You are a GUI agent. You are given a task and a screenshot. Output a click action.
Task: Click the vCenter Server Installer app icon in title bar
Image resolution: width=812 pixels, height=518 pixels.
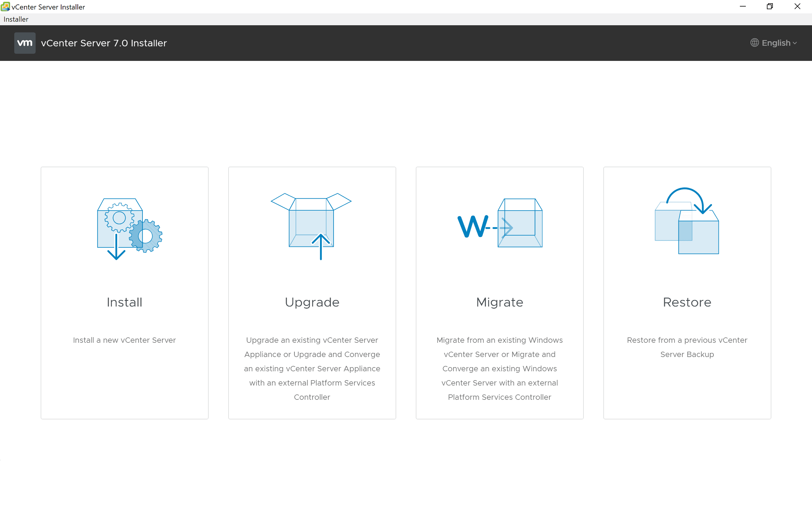[x=5, y=7]
